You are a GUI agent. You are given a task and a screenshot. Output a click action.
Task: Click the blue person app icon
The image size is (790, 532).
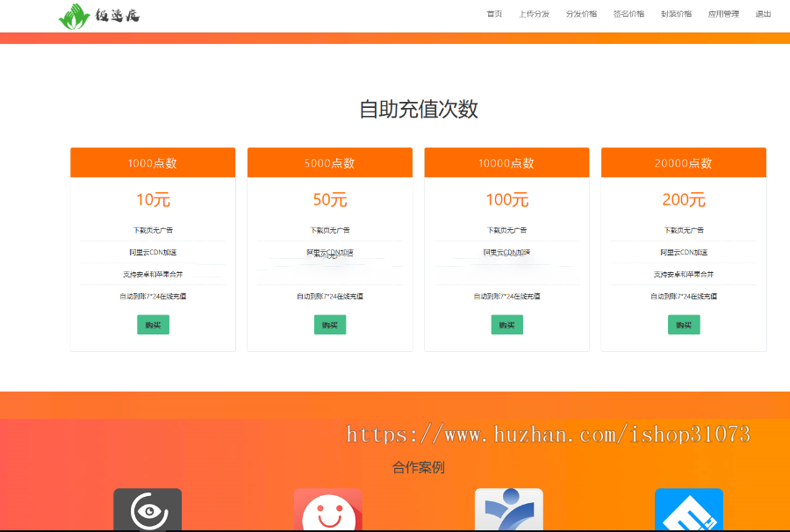tap(509, 511)
